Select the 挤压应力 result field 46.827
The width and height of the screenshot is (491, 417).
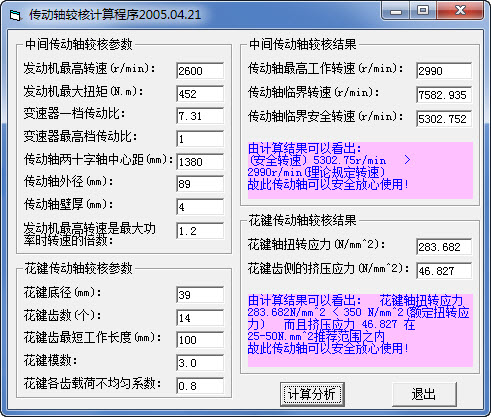coord(444,271)
